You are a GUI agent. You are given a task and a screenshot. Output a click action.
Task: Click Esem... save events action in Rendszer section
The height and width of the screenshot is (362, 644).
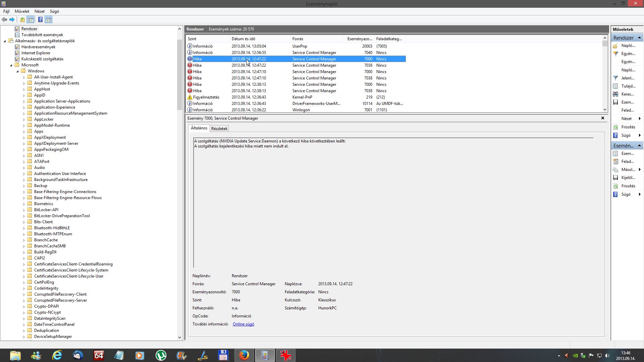coord(627,102)
